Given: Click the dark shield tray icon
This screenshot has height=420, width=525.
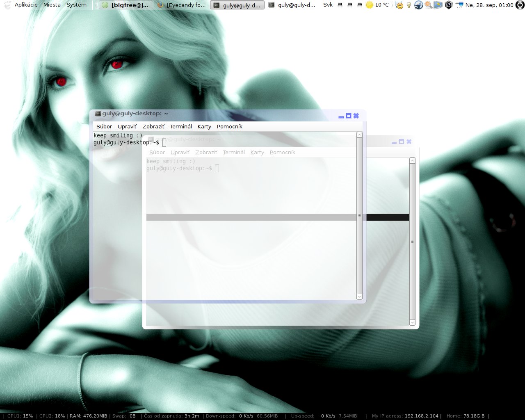Looking at the screenshot, I should coord(449,5).
